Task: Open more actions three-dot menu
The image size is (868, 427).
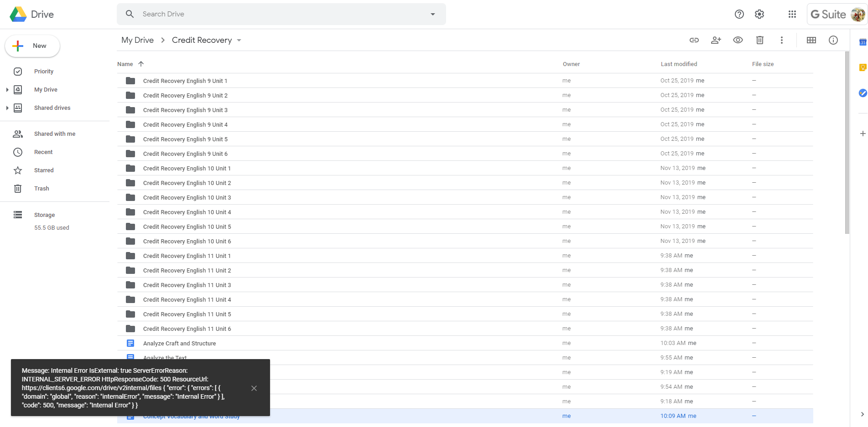Action: (782, 40)
